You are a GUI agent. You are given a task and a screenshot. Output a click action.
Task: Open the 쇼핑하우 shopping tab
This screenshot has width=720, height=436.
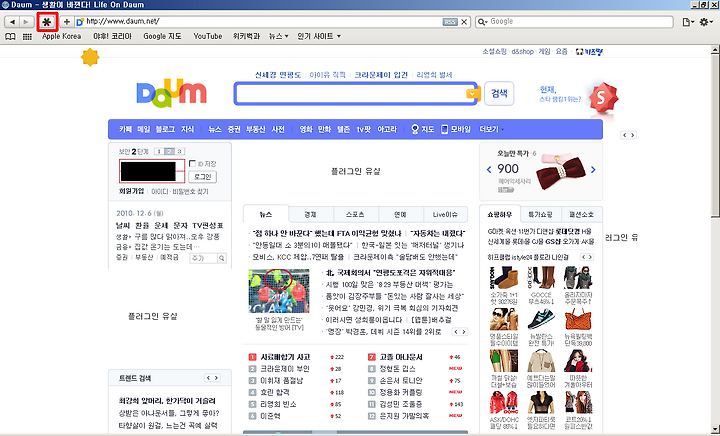500,214
